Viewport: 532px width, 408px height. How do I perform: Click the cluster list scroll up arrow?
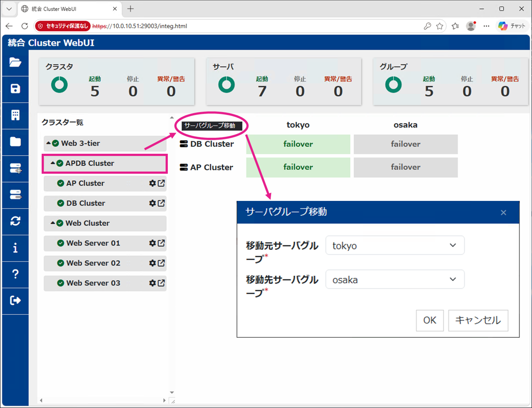172,118
